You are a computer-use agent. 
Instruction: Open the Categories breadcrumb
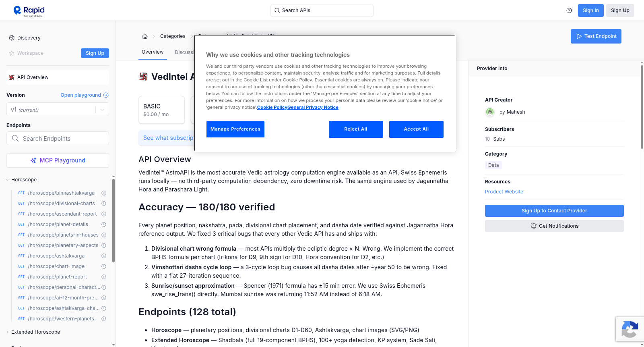click(x=173, y=36)
